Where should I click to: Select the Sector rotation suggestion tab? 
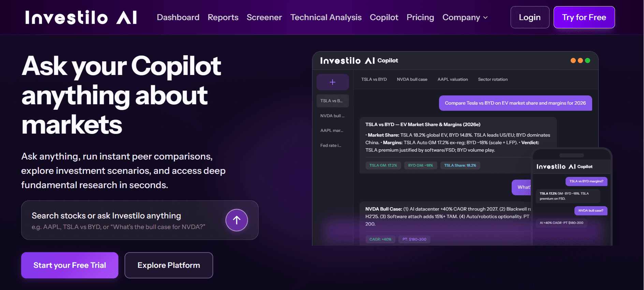[493, 79]
